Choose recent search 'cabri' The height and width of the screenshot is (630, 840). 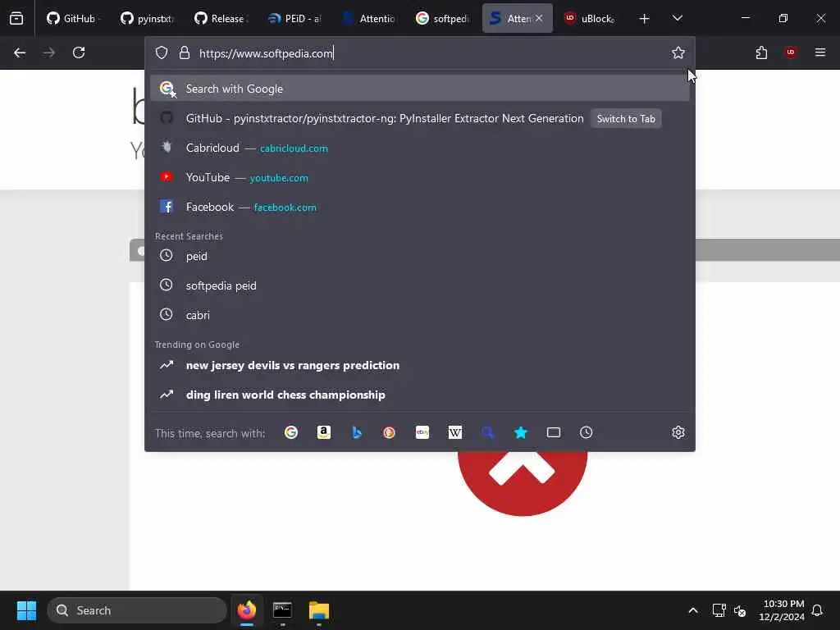pos(419,315)
